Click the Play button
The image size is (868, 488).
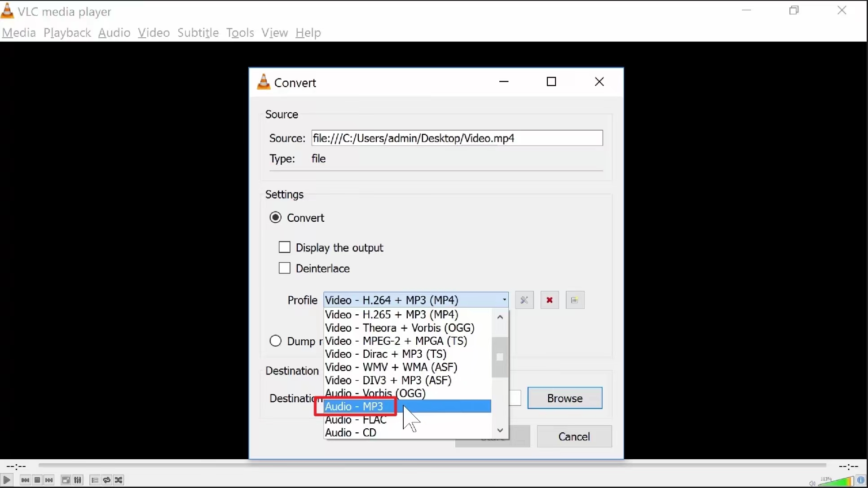[x=7, y=480]
